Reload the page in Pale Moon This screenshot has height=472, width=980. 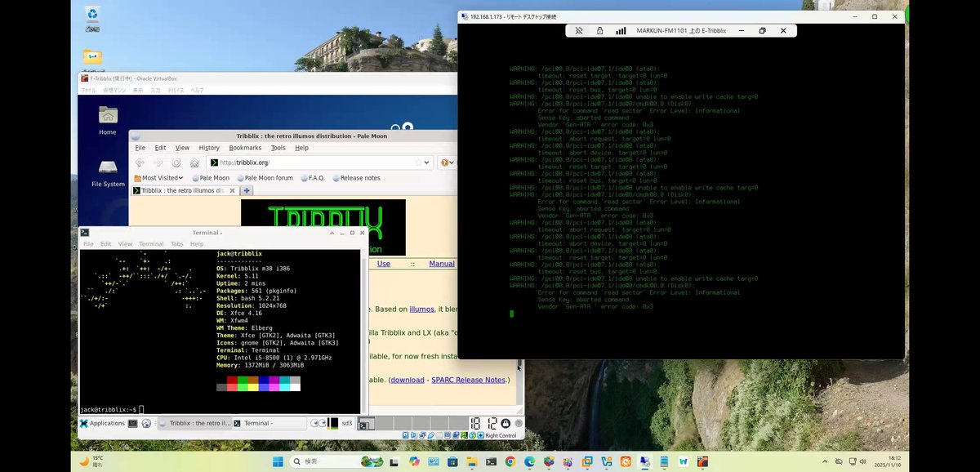pyautogui.click(x=176, y=163)
